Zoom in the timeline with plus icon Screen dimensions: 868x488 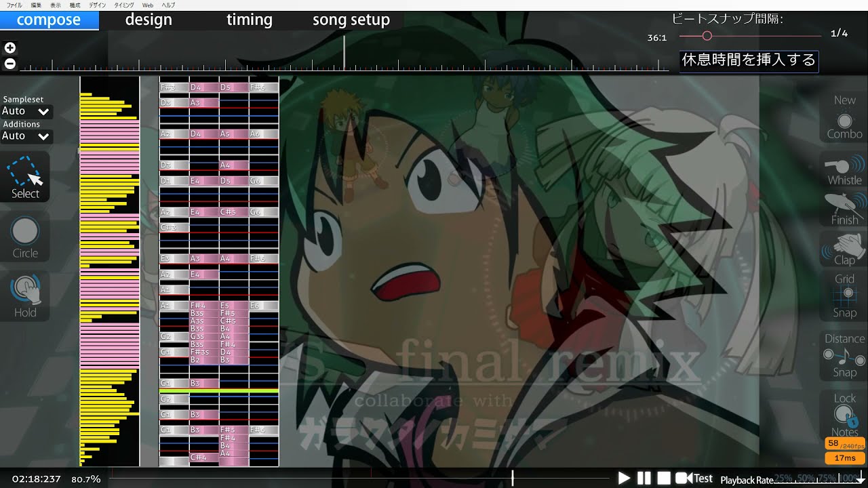10,47
